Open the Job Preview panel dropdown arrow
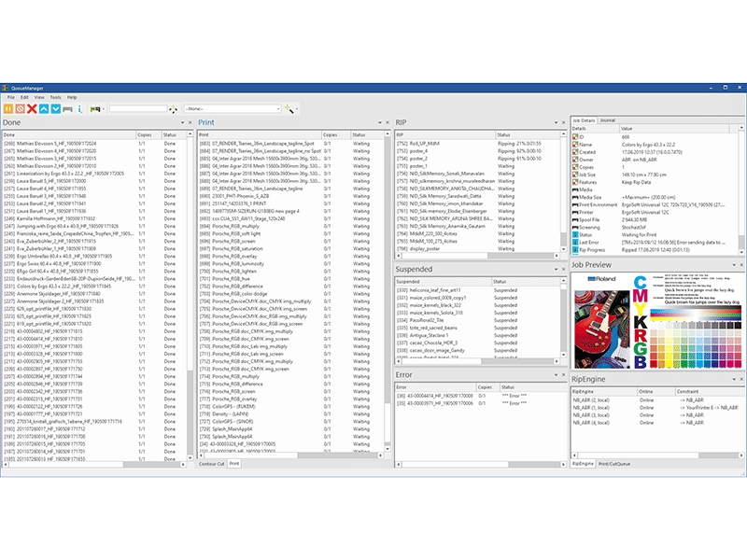This screenshot has width=747, height=560. pyautogui.click(x=734, y=265)
